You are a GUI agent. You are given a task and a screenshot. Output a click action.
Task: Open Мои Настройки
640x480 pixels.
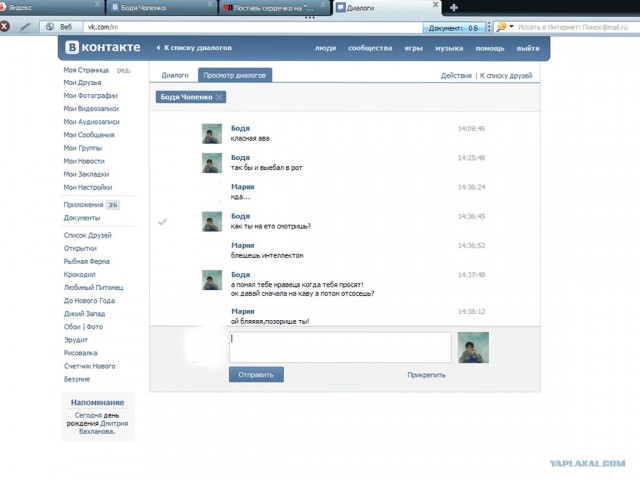coord(88,187)
